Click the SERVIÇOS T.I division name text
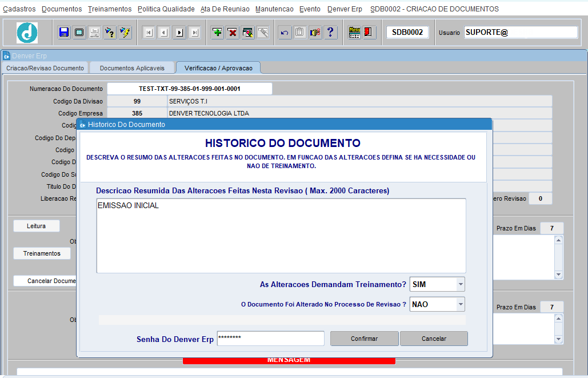588x378 pixels. [x=188, y=101]
